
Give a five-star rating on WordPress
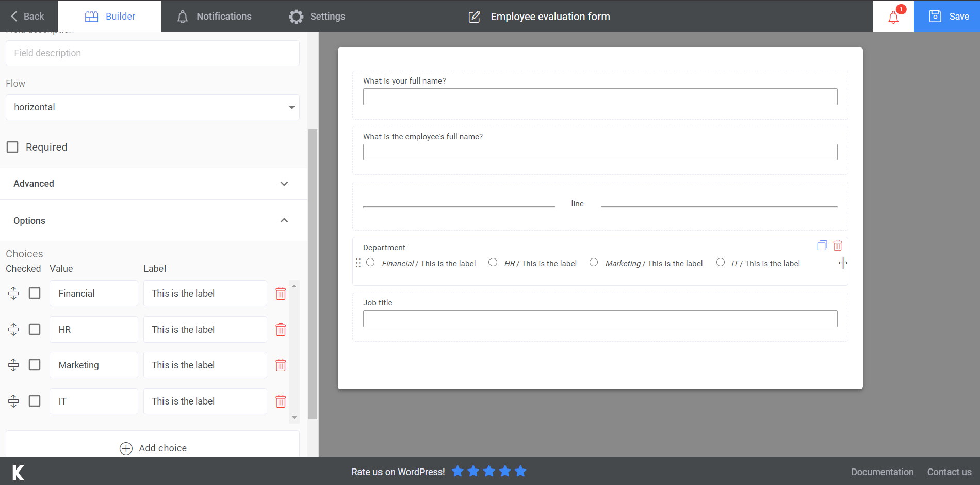click(520, 471)
